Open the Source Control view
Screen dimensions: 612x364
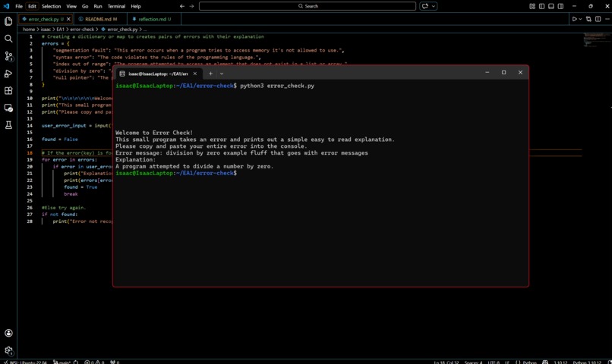[8, 56]
